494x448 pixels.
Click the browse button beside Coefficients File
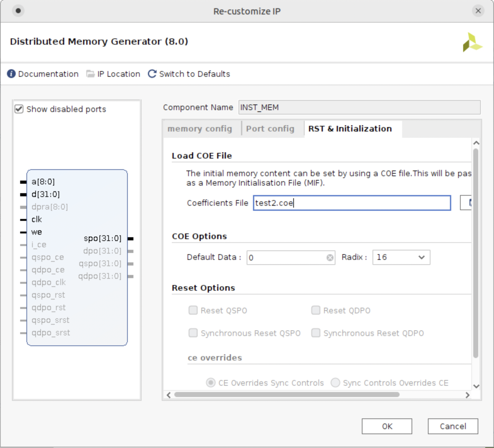pos(466,203)
